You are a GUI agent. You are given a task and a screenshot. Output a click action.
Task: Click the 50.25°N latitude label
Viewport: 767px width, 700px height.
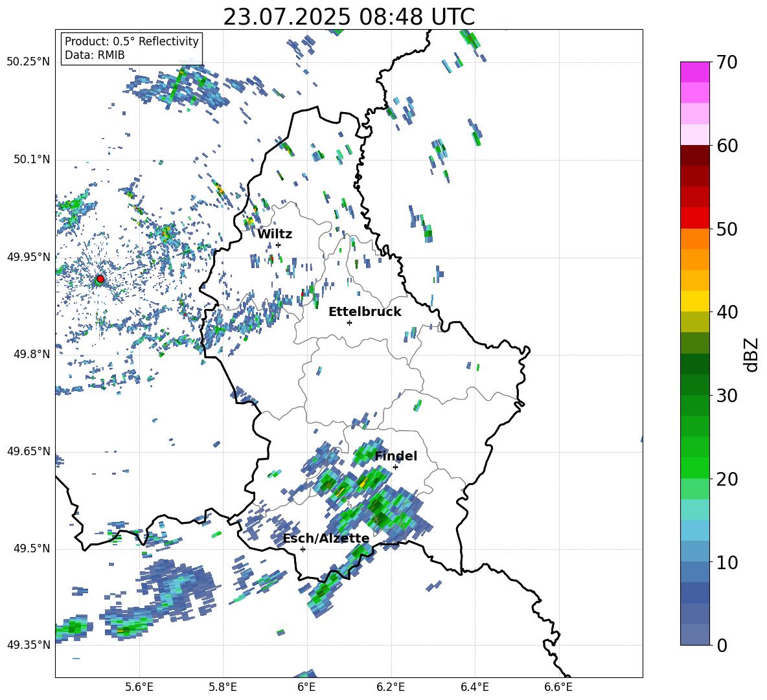29,62
